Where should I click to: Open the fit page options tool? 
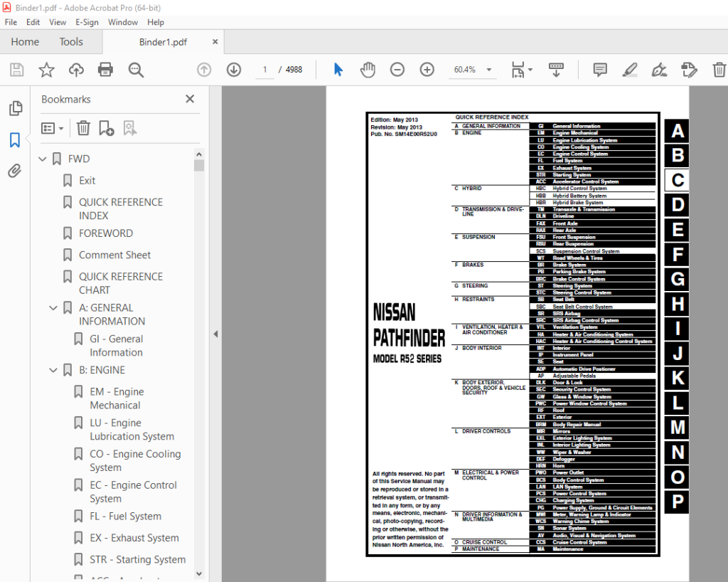(x=521, y=70)
